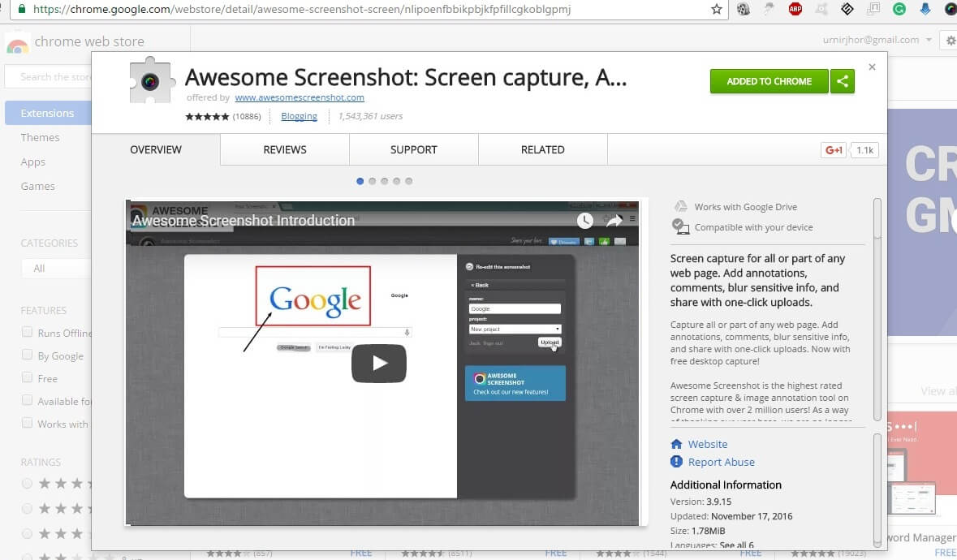Expand the All categories dropdown

(x=57, y=269)
